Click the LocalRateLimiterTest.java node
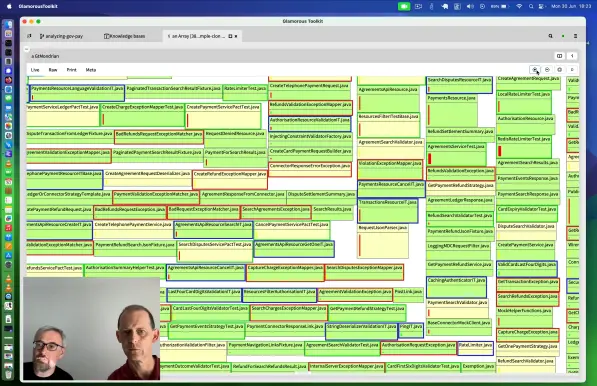This screenshot has height=386, width=597. [524, 102]
